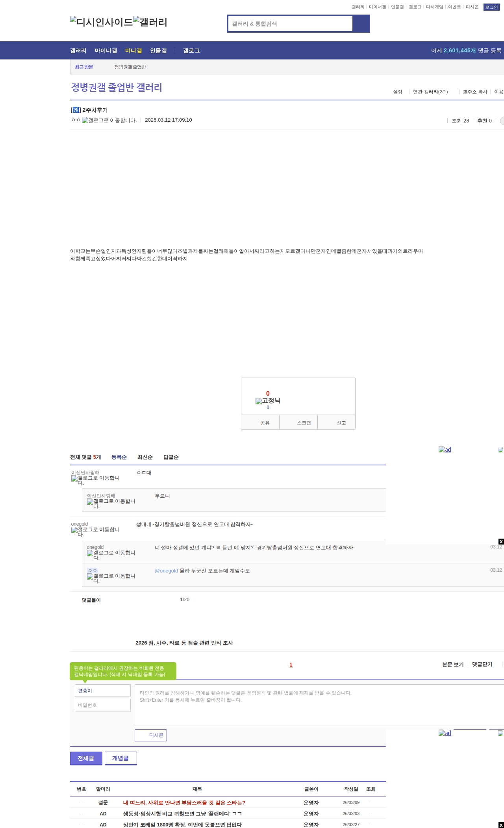Share the post with 공유
This screenshot has width=504, height=828.
coord(260,422)
